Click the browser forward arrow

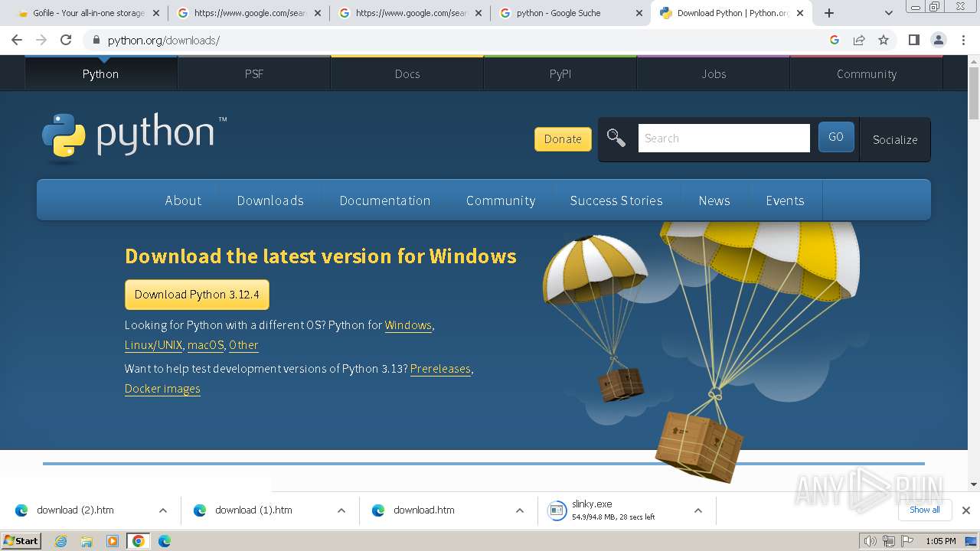click(x=41, y=40)
